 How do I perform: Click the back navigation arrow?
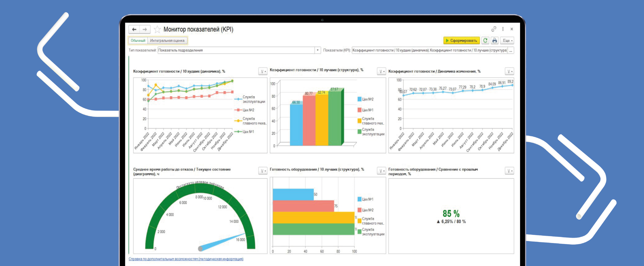click(x=134, y=29)
